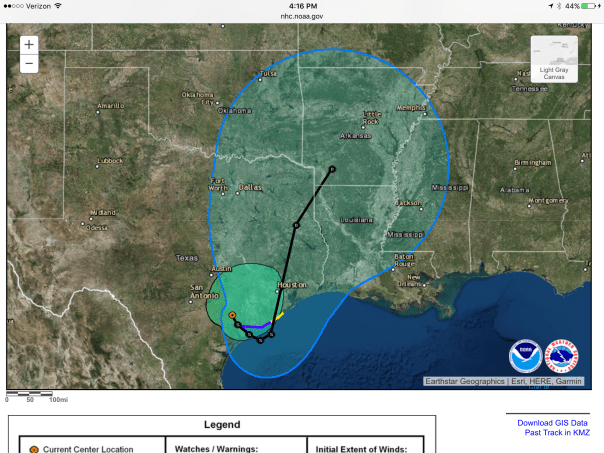Zoom out of the map with minus button

coord(29,64)
